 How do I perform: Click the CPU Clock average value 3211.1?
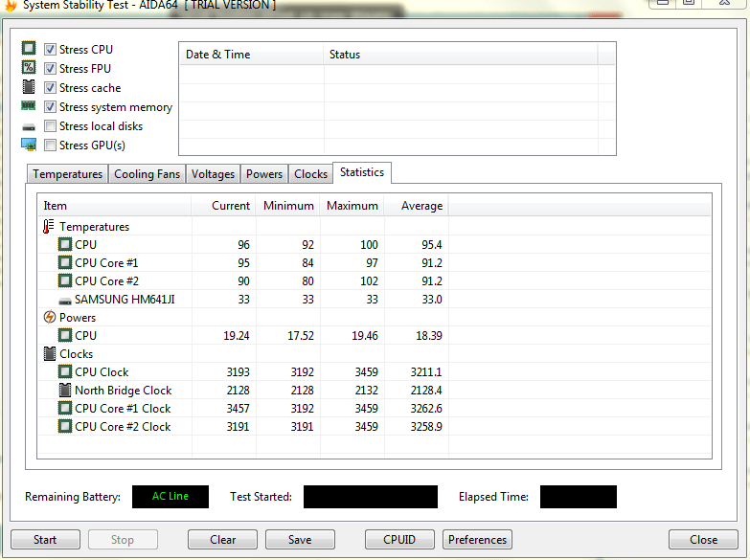(x=426, y=372)
